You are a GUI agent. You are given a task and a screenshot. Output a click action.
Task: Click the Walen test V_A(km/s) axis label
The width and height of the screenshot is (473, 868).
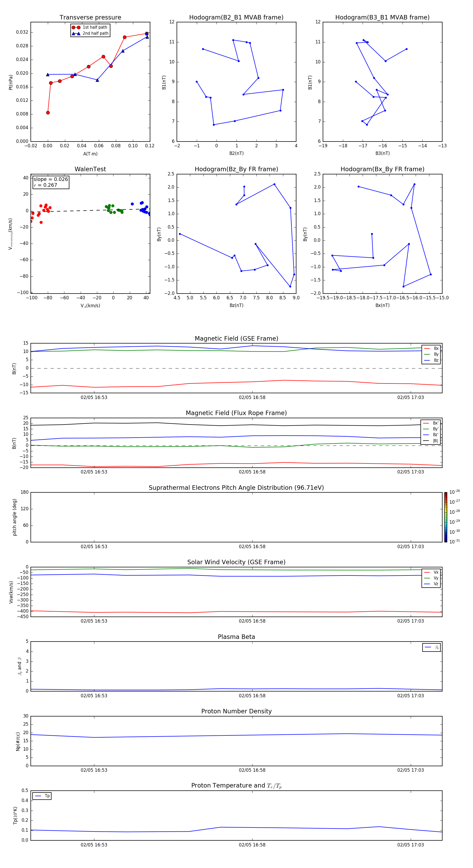90,306
